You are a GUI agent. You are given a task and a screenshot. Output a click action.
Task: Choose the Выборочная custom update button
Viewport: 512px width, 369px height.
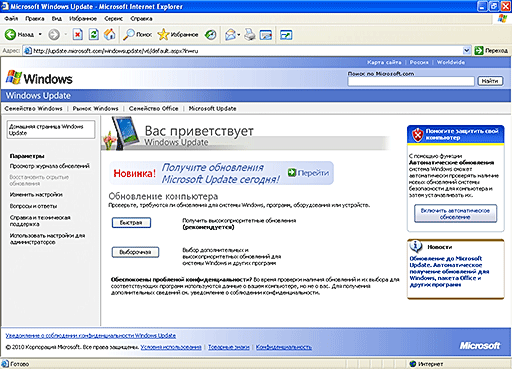(135, 252)
